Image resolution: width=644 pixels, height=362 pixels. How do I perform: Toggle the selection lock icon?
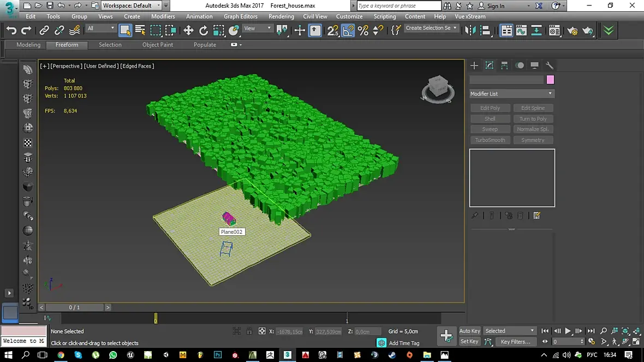tap(249, 331)
